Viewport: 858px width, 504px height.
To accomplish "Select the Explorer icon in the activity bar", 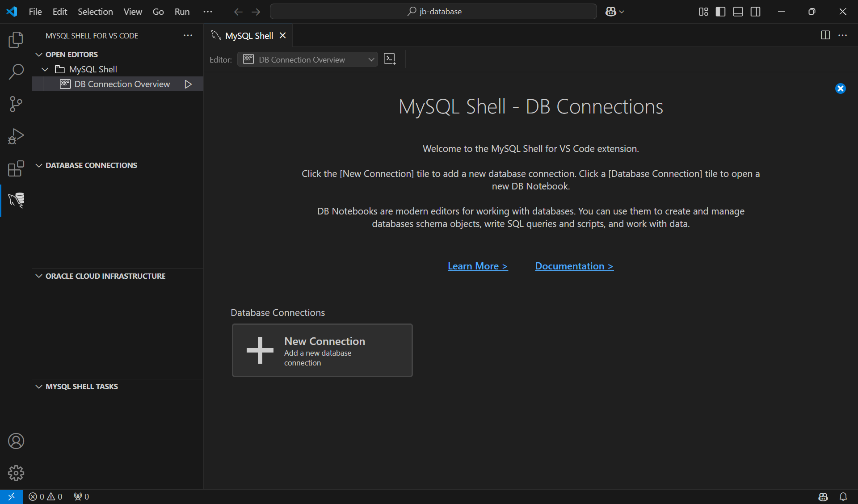I will point(16,39).
